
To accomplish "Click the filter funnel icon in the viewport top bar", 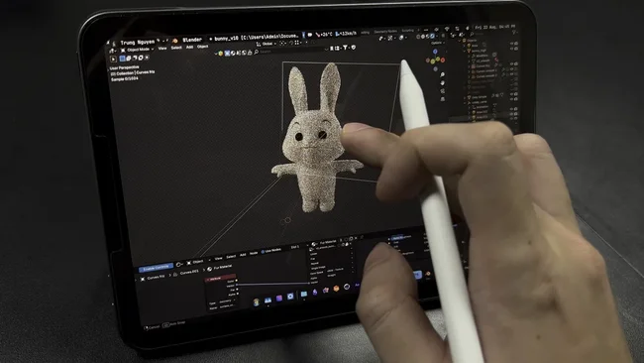I will (345, 48).
